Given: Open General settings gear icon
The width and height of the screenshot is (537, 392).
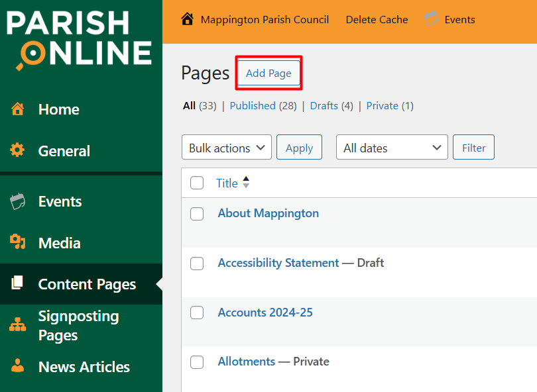Looking at the screenshot, I should click(18, 150).
